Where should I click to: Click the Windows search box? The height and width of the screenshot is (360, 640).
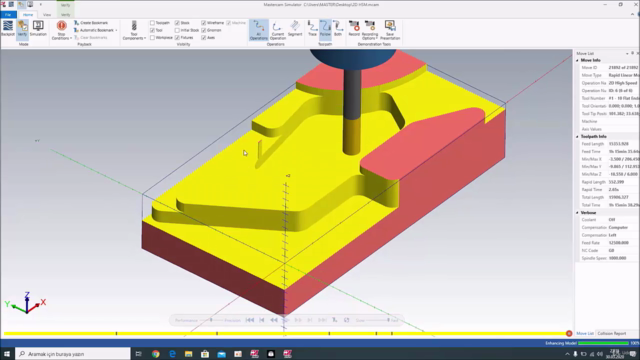point(73,354)
